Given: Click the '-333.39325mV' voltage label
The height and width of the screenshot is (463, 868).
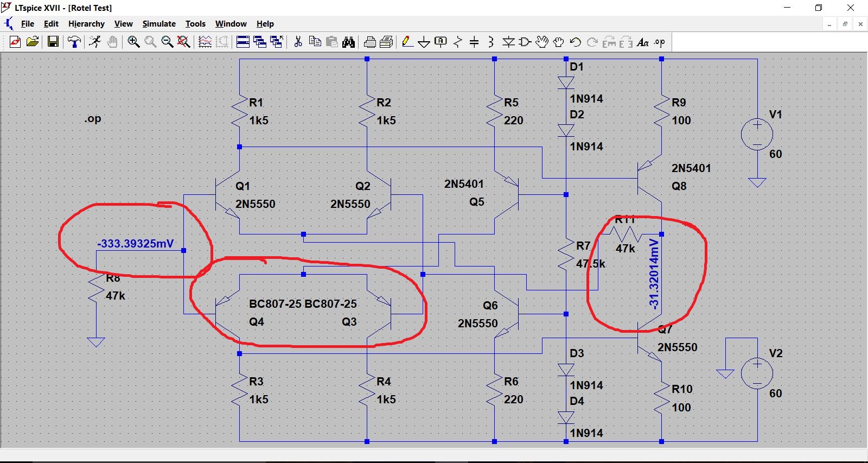Looking at the screenshot, I should point(136,244).
